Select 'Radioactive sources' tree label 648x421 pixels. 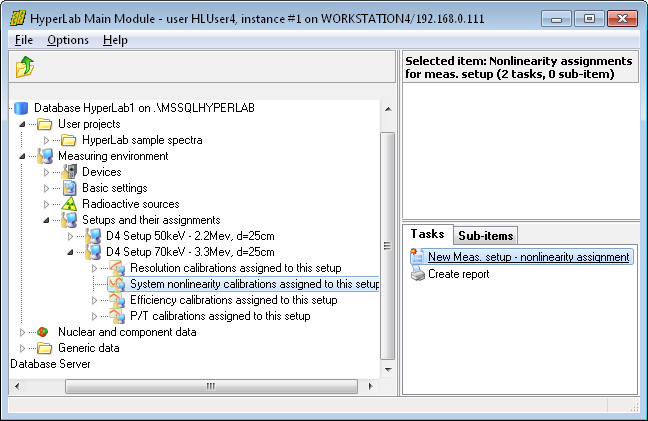click(131, 204)
